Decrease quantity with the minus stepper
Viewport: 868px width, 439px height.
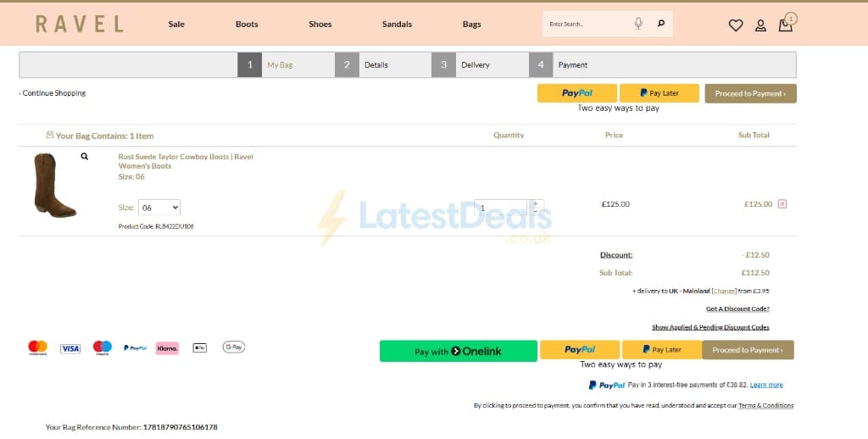click(536, 211)
